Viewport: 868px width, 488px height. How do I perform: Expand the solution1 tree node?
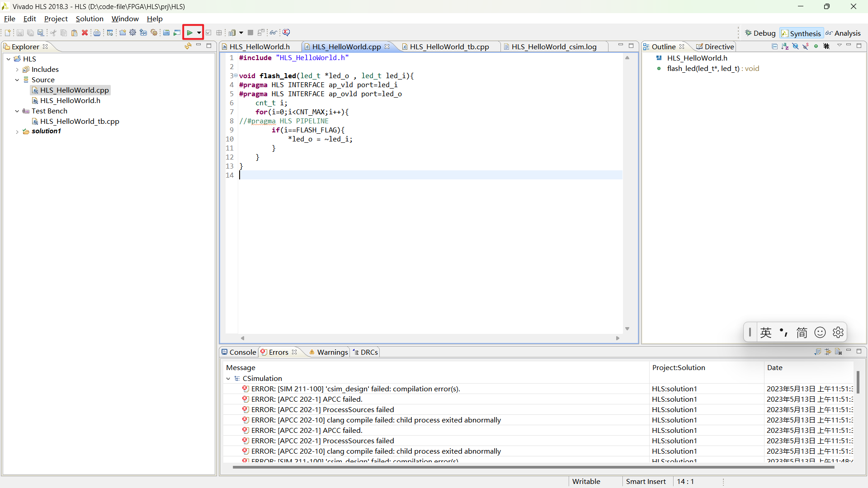17,132
